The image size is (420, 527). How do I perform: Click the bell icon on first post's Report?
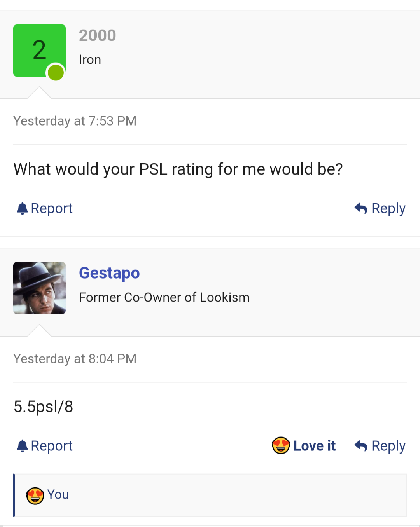pyautogui.click(x=22, y=209)
